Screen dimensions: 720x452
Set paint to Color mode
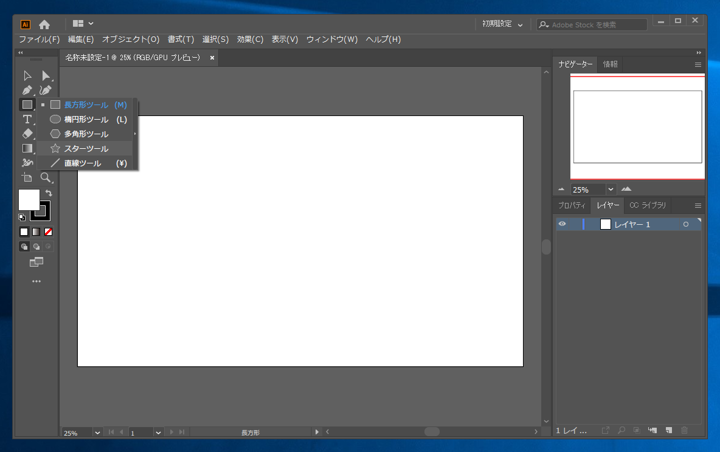(x=24, y=232)
